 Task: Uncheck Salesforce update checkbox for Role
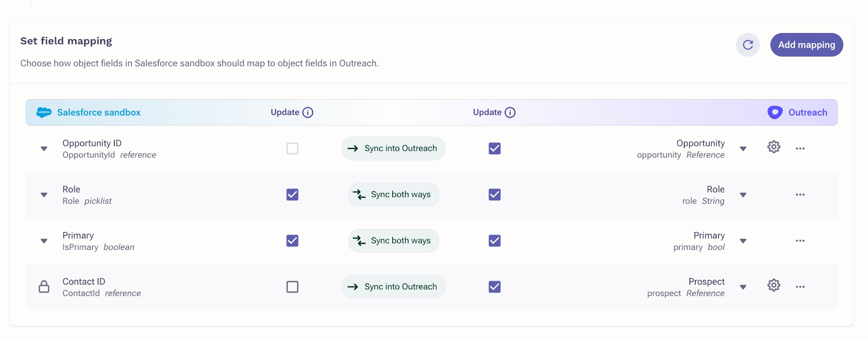pos(292,195)
